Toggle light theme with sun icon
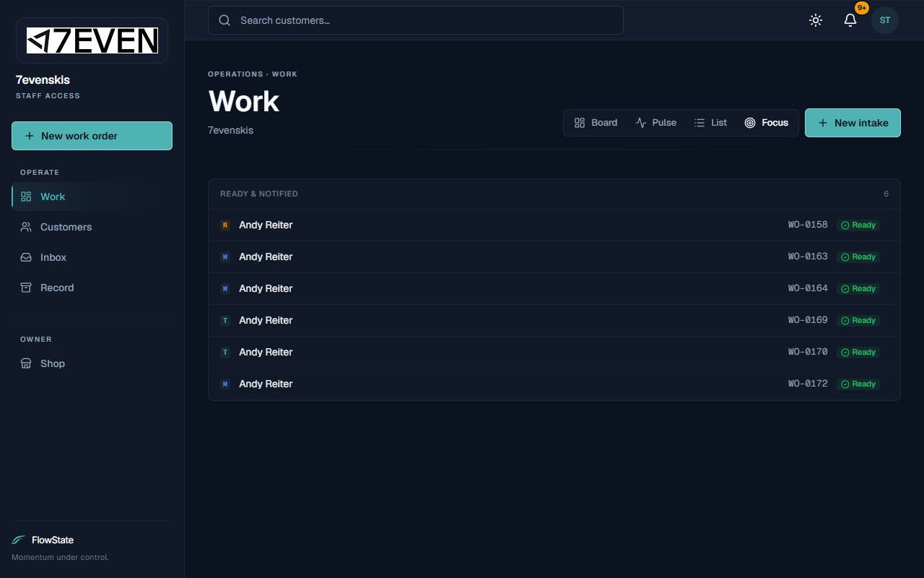Image resolution: width=924 pixels, height=578 pixels. pyautogui.click(x=816, y=20)
